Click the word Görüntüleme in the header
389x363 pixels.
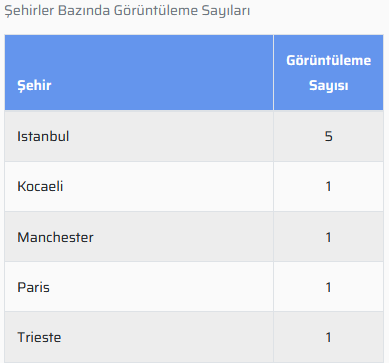[x=329, y=60]
